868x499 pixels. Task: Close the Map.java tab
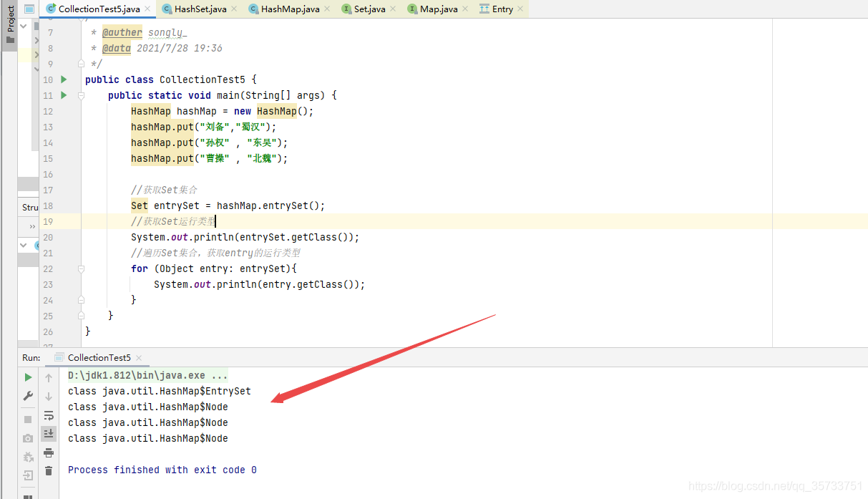[x=467, y=9]
